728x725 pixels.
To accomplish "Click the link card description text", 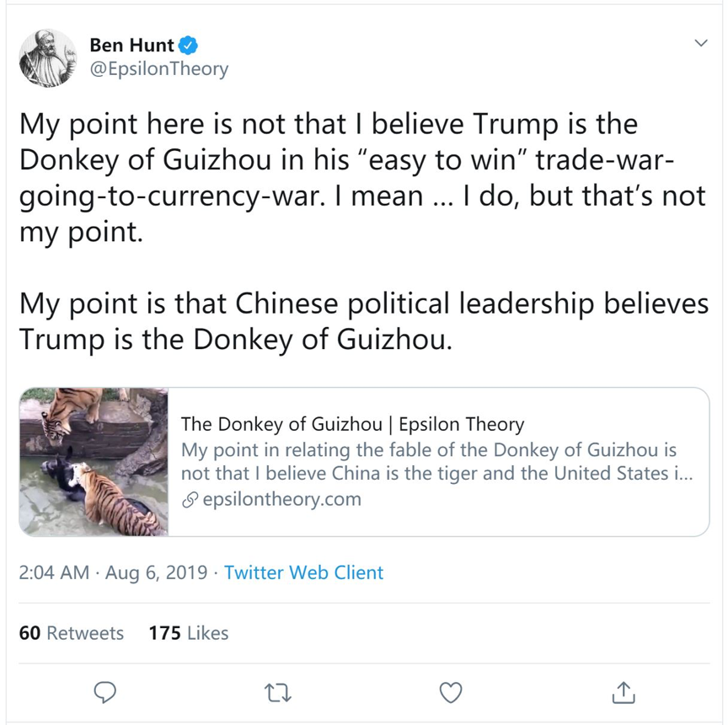I will point(430,462).
